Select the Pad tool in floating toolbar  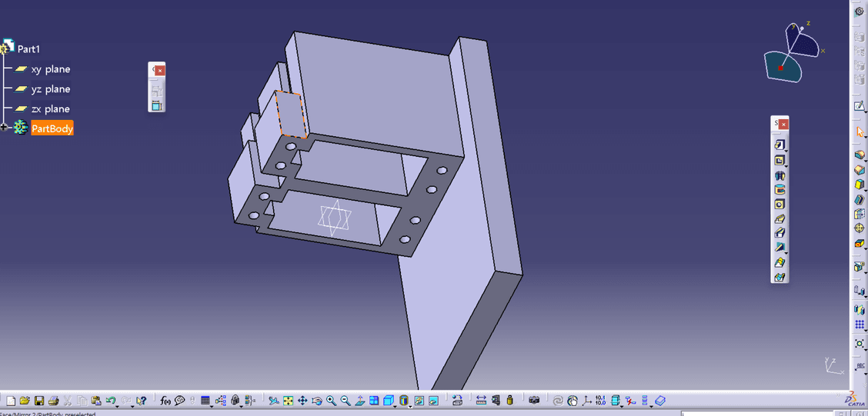(779, 145)
